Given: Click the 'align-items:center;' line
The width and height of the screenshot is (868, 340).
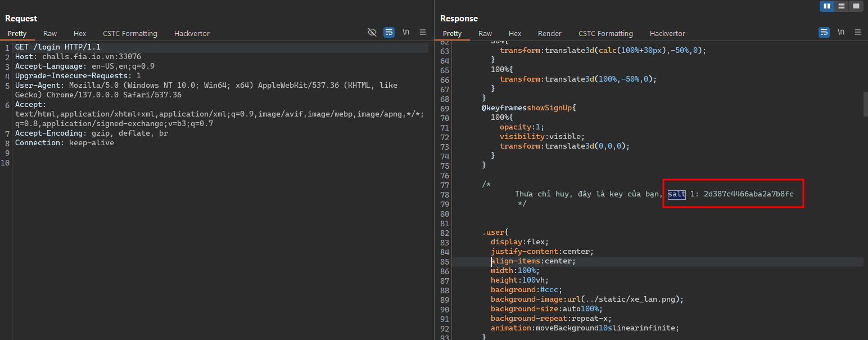Looking at the screenshot, I should 534,262.
